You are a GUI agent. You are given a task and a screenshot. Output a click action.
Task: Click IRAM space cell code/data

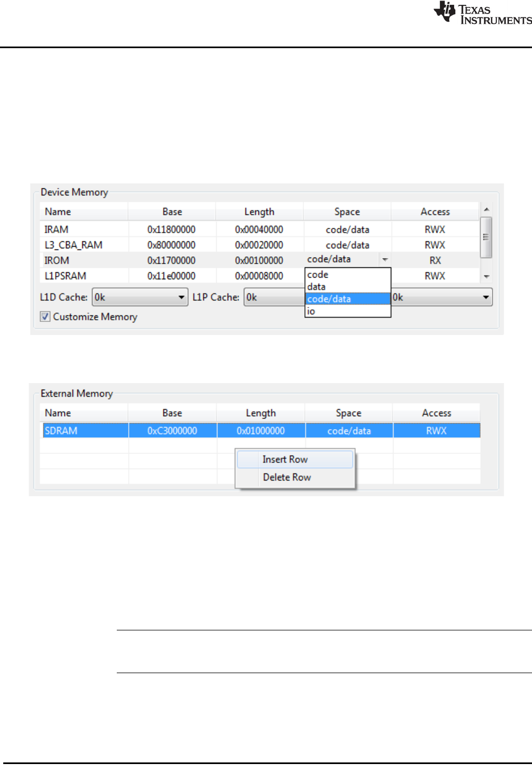click(348, 229)
